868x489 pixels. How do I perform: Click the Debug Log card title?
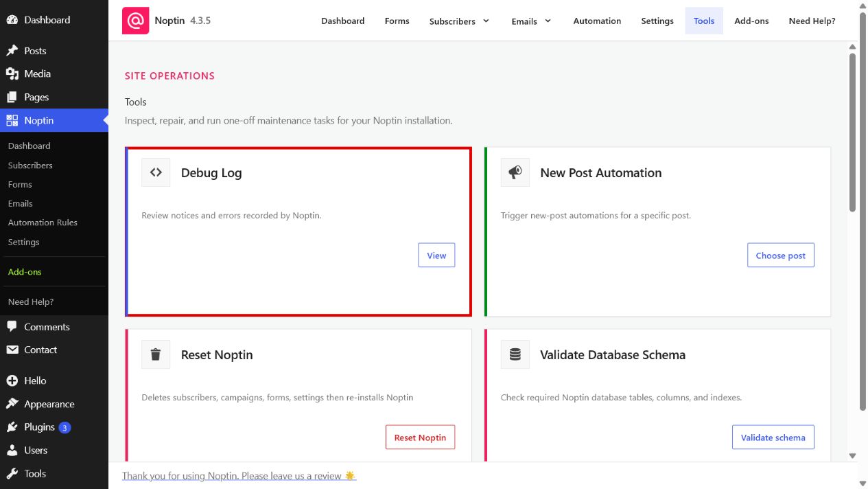point(211,173)
